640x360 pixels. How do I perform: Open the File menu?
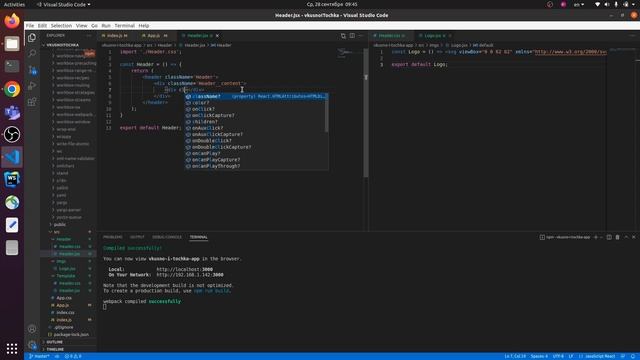click(x=30, y=26)
